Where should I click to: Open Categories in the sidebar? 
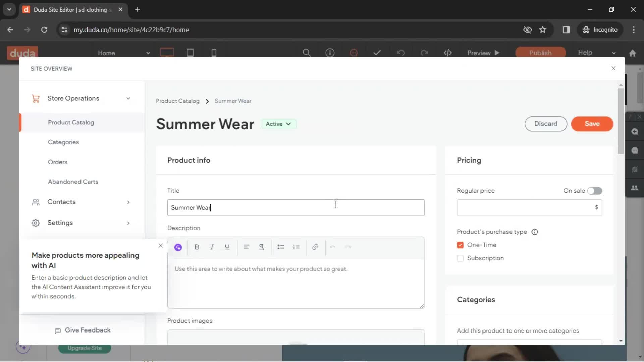[x=63, y=142]
